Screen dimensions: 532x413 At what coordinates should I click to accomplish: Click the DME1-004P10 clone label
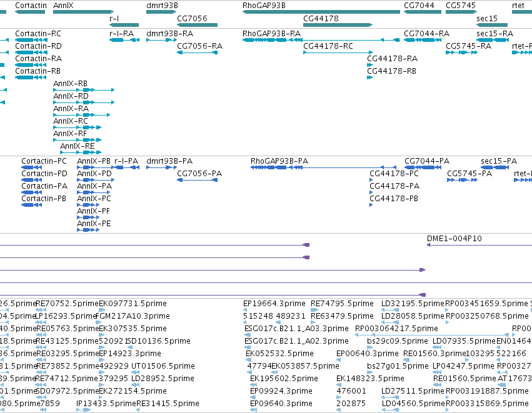(x=454, y=239)
